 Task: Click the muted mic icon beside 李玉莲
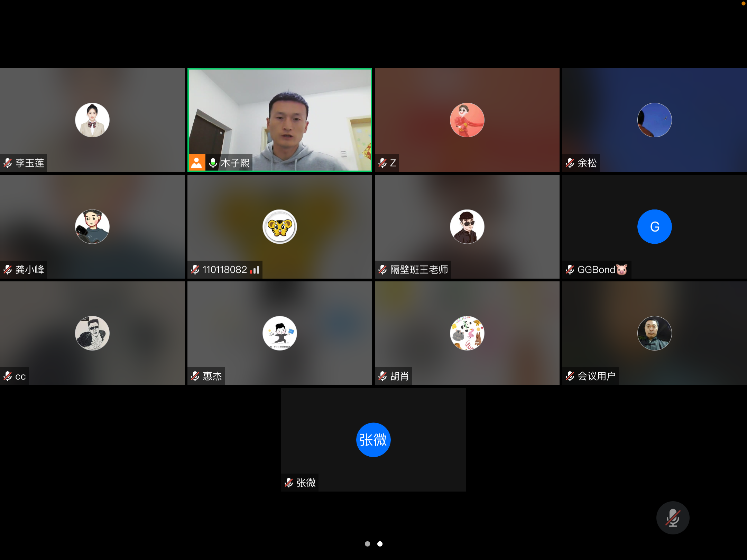(x=8, y=163)
